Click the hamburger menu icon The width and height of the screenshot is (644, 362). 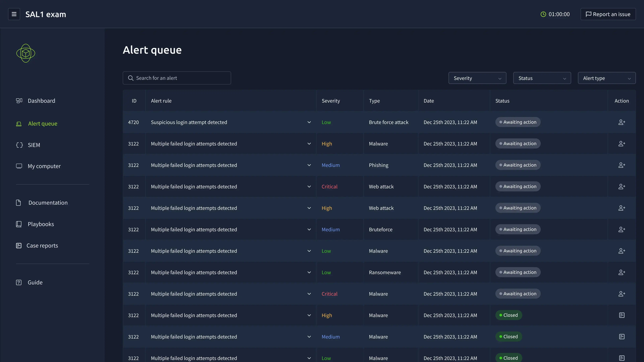(x=14, y=14)
